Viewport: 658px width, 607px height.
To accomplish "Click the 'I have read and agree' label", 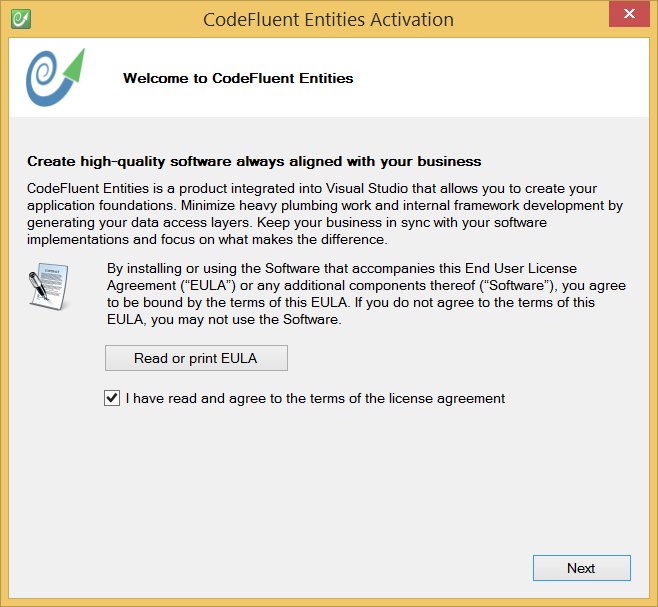I will (x=315, y=398).
